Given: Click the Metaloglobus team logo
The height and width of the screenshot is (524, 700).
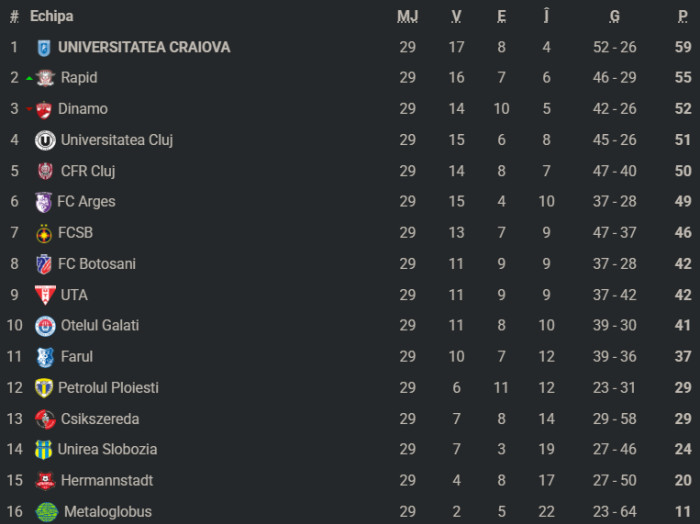Looking at the screenshot, I should 46,512.
